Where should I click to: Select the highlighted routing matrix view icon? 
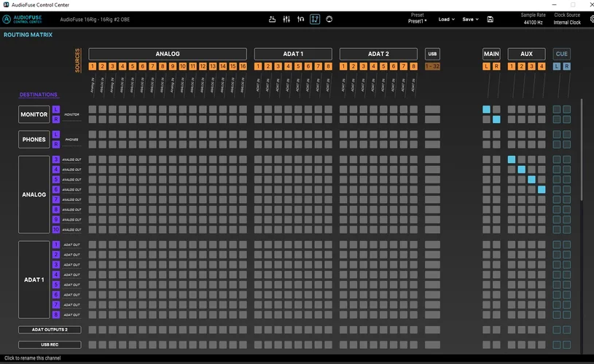(x=315, y=19)
